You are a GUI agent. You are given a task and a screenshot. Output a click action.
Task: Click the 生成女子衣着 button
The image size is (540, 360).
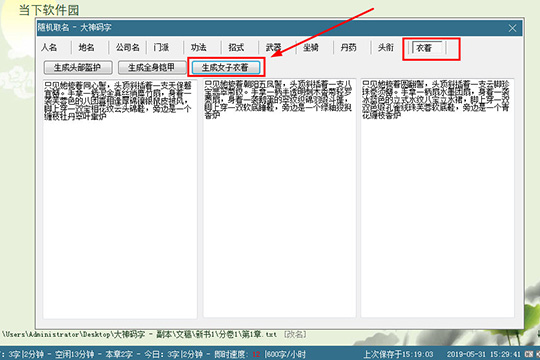(226, 68)
